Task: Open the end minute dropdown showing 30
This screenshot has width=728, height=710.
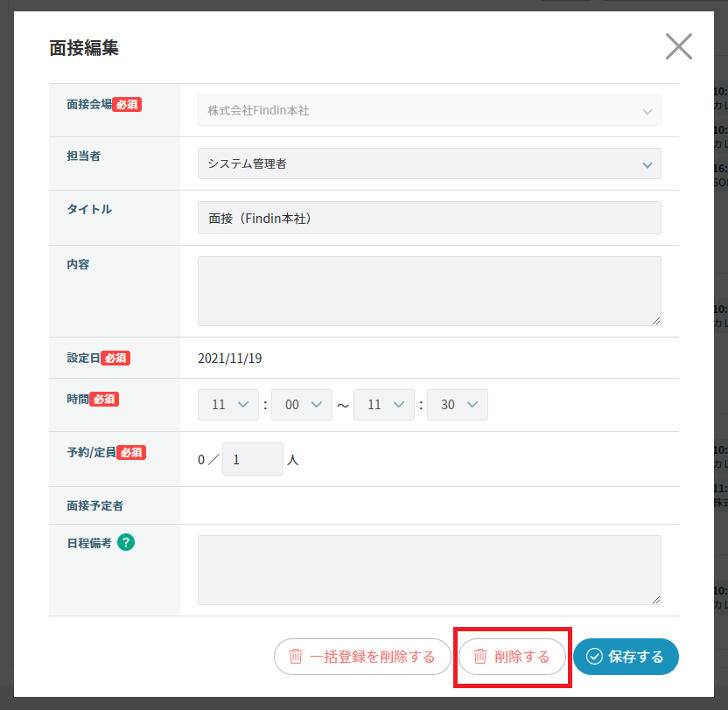Action: [458, 405]
